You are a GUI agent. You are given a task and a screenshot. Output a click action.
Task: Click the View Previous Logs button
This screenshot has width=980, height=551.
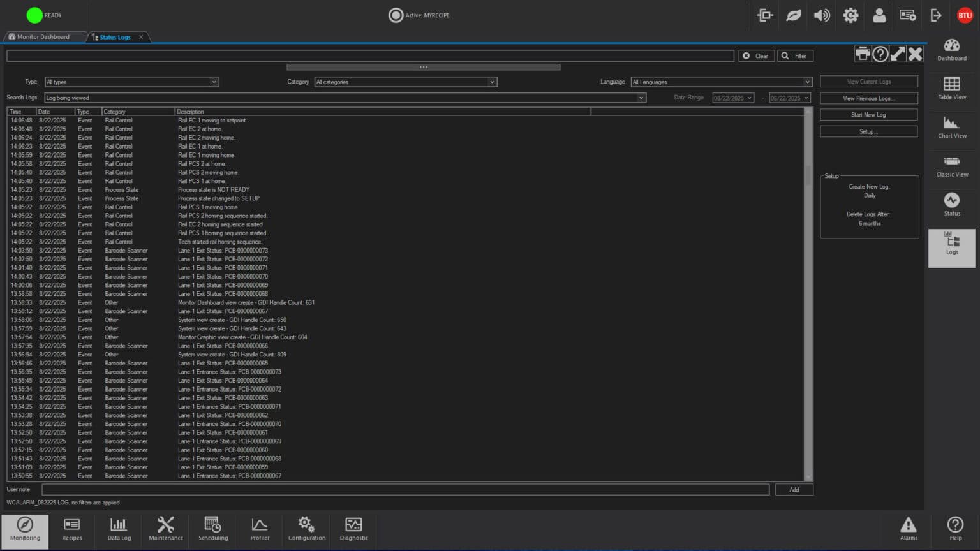click(x=868, y=98)
